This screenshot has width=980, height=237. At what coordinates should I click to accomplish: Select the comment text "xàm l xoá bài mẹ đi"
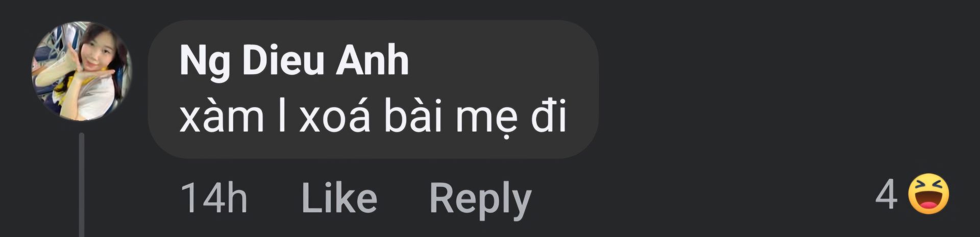click(373, 118)
